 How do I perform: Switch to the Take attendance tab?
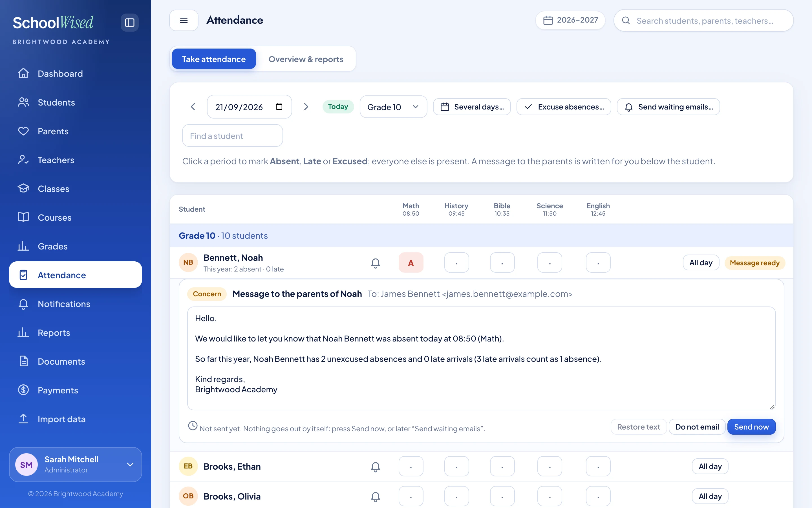coord(214,59)
